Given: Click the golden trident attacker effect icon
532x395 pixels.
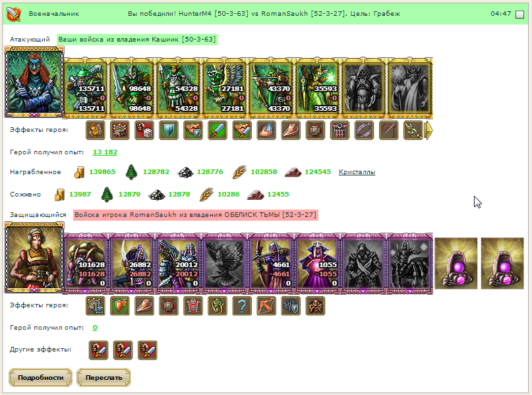Looking at the screenshot, I should 413,131.
